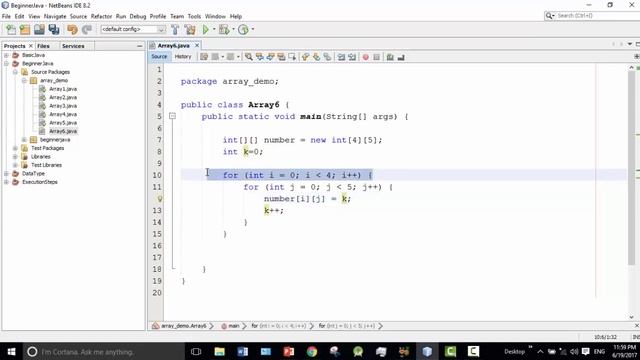Screen dimensions: 640x360
Task: Select Array4.java in project tree
Action: click(63, 114)
